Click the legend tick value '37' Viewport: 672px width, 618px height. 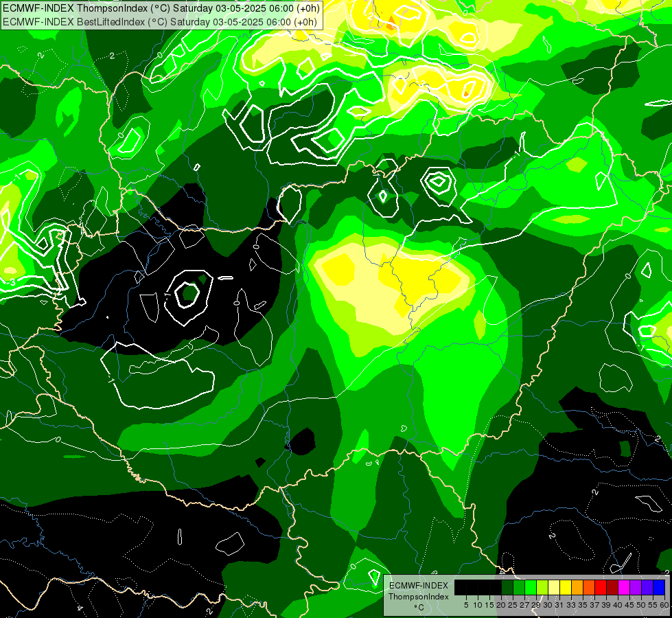point(594,605)
